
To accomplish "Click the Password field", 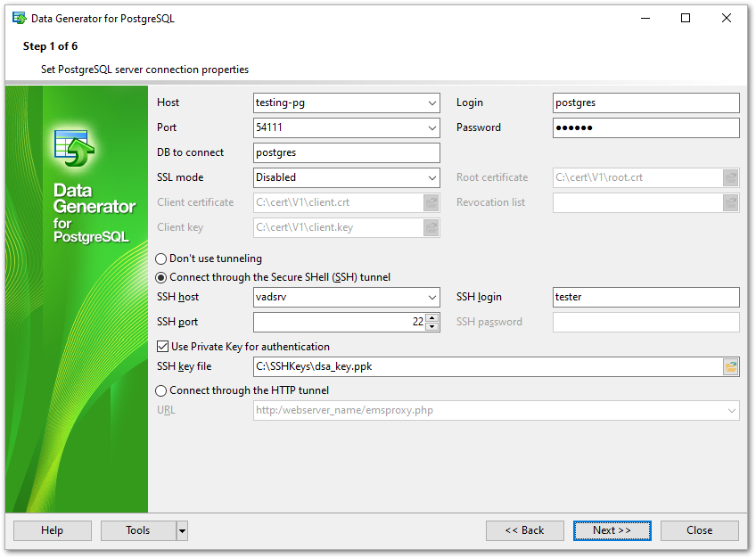I will coord(645,127).
